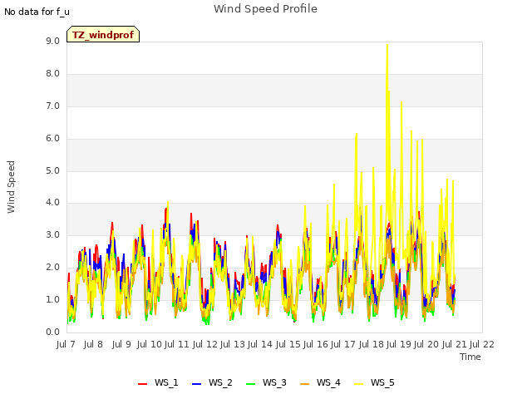Screen dimensions: 532x399
Task: Click the 3.0 y-axis tick label
Action: (x=52, y=234)
